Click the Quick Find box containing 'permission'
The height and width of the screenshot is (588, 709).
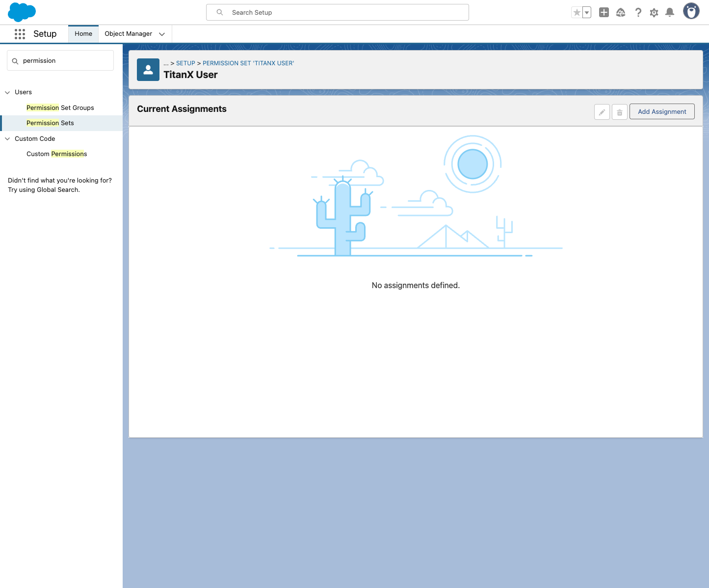(60, 60)
